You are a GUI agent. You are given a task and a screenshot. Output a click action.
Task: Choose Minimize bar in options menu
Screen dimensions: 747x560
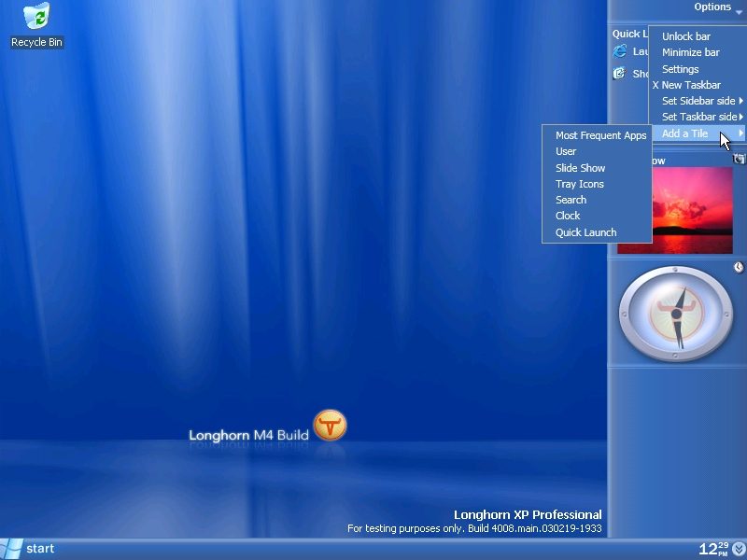(x=698, y=52)
